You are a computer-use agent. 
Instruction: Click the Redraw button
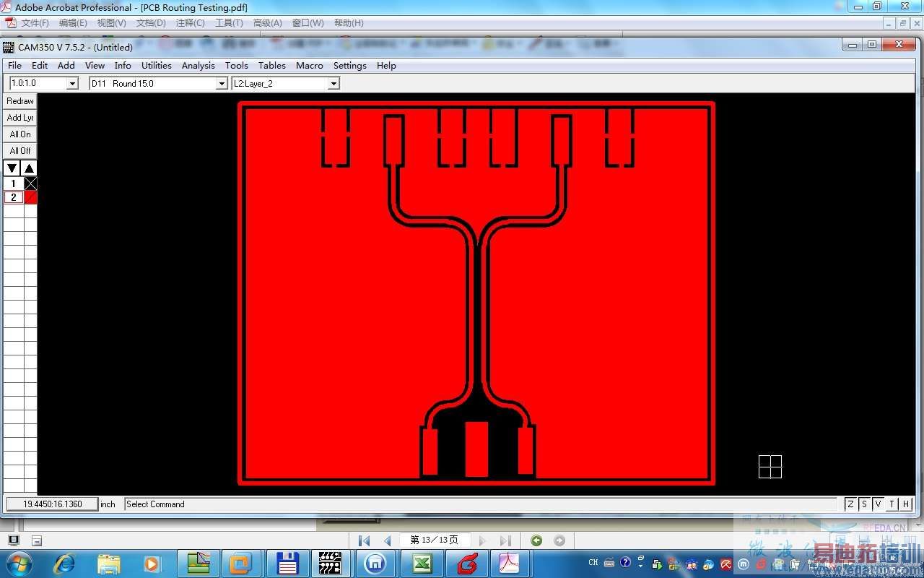click(x=20, y=101)
